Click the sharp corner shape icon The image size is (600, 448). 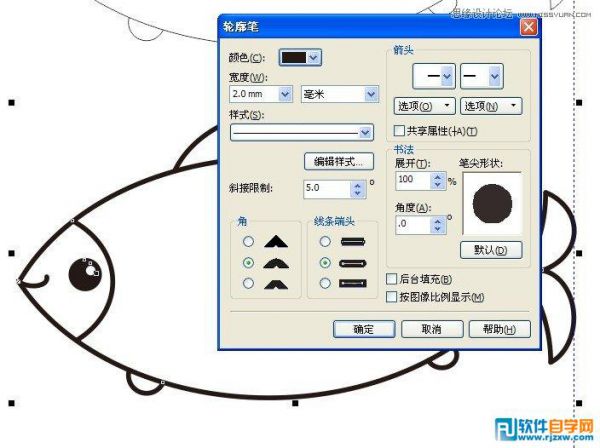(276, 242)
